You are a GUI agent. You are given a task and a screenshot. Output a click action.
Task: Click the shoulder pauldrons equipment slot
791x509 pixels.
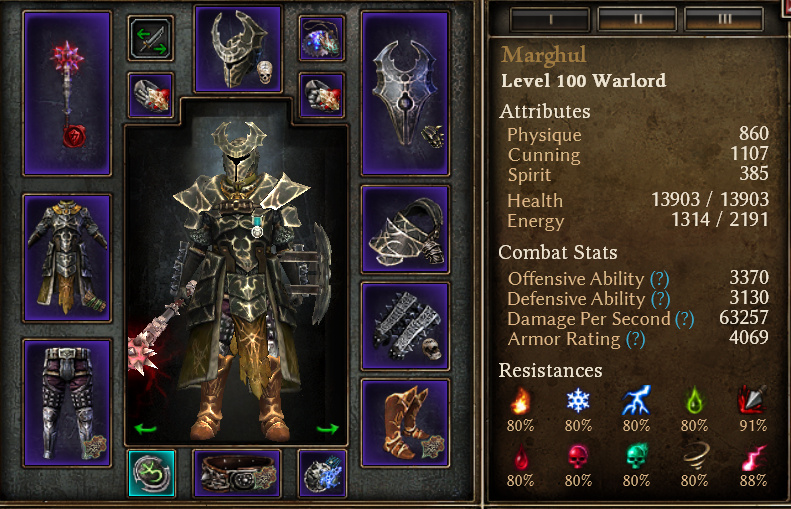click(405, 229)
